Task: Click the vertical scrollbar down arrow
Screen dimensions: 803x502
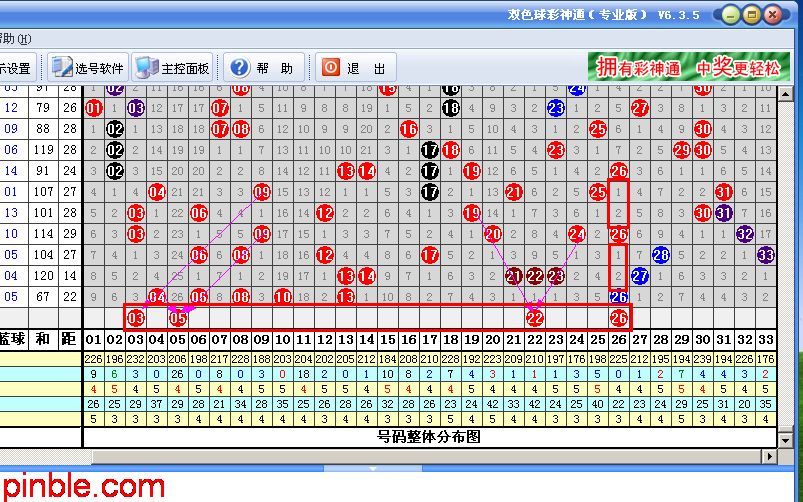Action: tap(785, 440)
